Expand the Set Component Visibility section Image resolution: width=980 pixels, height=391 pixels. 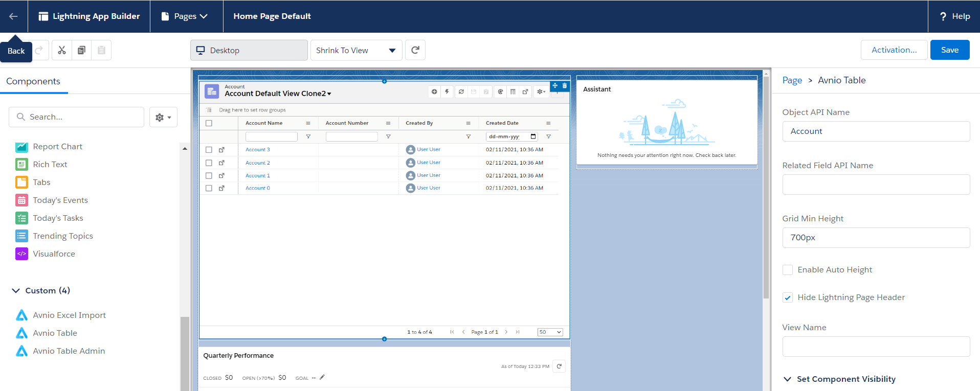(787, 379)
